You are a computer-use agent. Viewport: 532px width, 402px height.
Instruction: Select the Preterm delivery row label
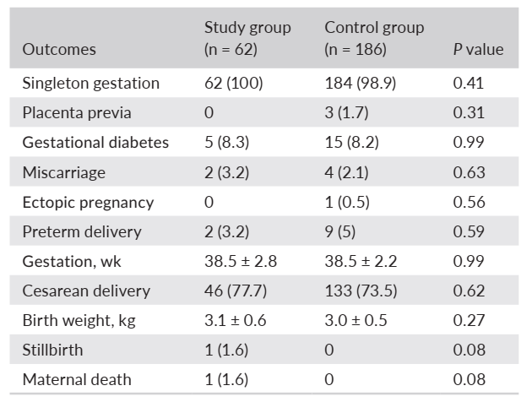point(82,231)
